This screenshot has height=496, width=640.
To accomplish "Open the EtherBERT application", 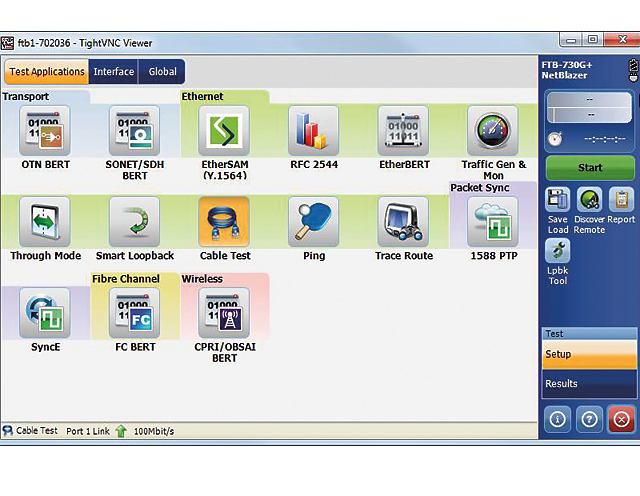I will [403, 131].
